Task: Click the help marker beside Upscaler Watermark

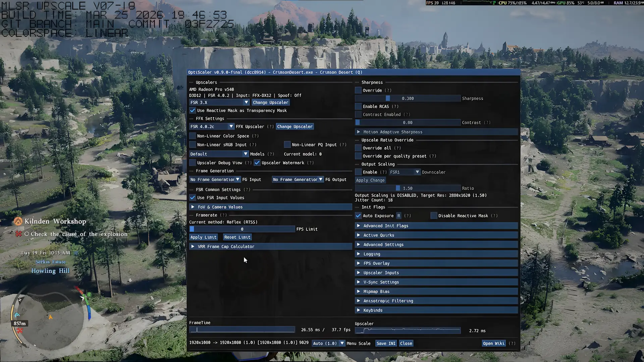Action: 310,163
